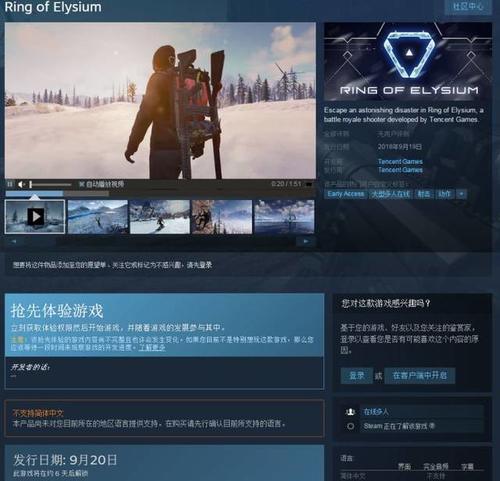
Task: Mute the video with the speaker icon
Action: [x=21, y=184]
